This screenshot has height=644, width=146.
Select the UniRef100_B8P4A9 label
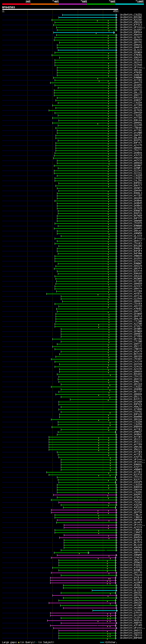click(x=131, y=638)
